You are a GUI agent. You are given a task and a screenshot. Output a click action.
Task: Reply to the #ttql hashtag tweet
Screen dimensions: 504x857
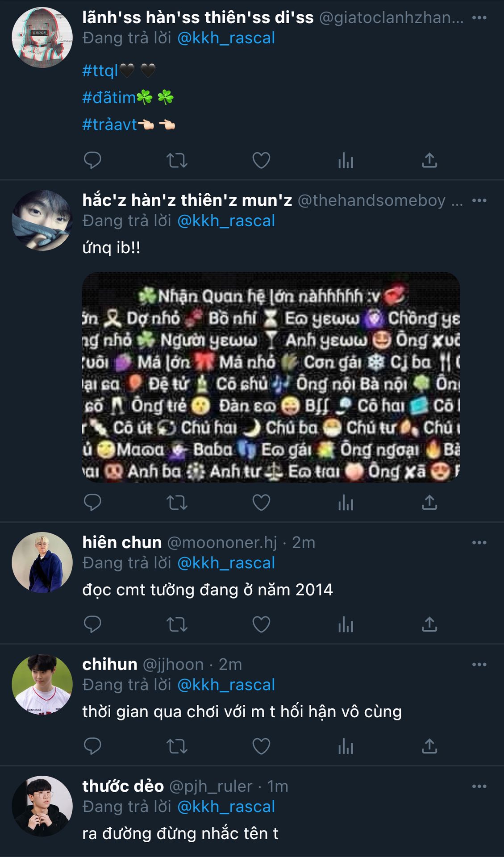point(92,160)
